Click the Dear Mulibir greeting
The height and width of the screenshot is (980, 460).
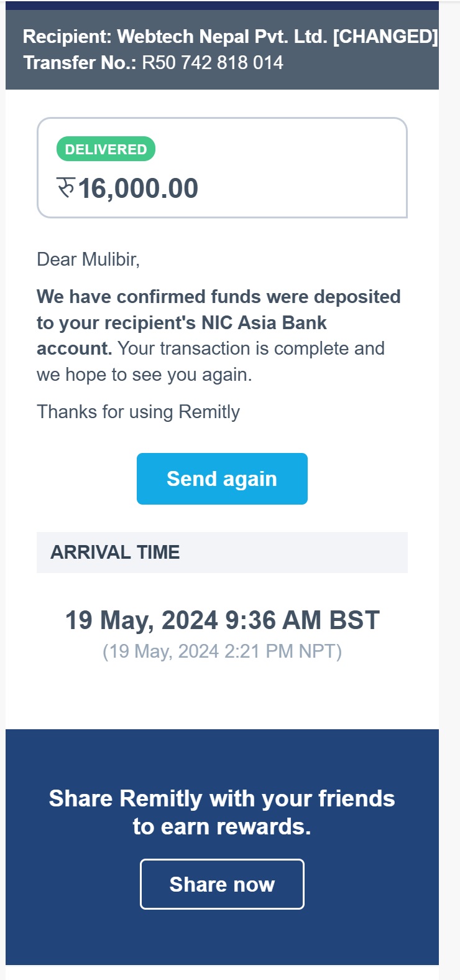click(x=88, y=259)
